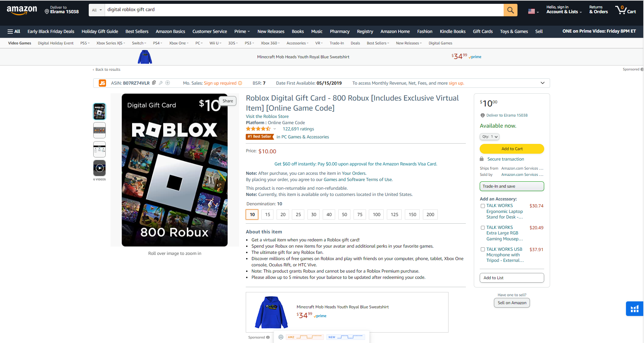Click the Add to List button

[512, 278]
